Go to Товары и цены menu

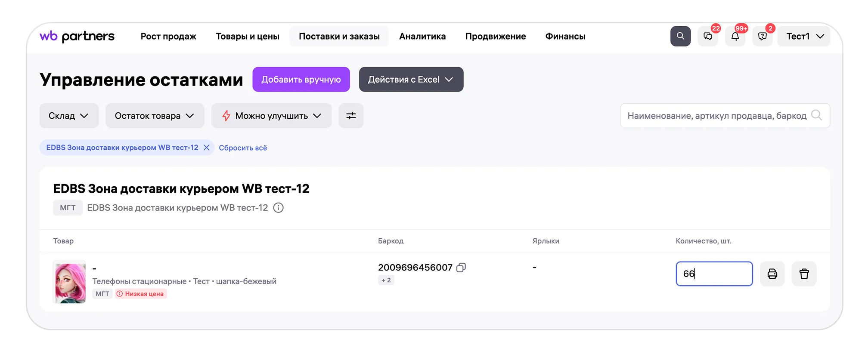248,36
